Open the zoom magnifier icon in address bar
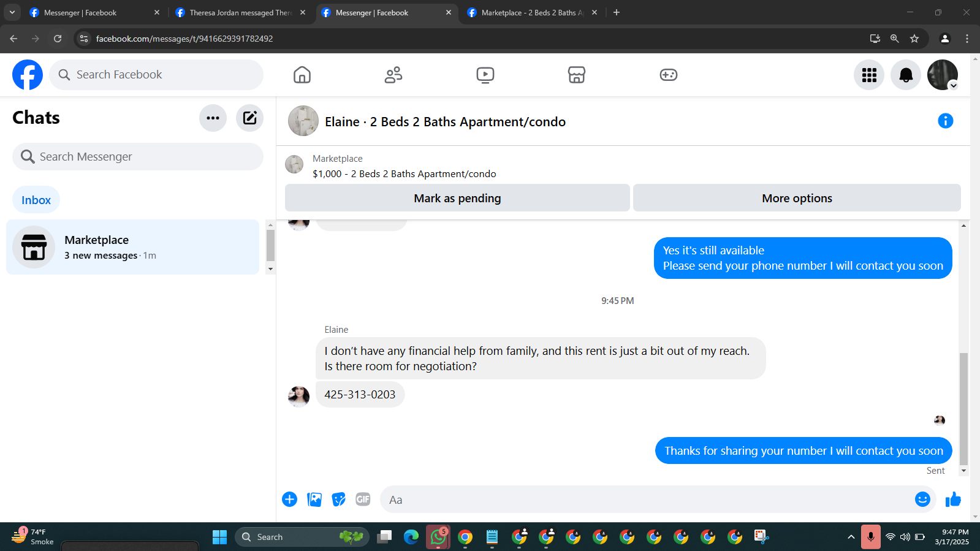980x551 pixels. pos(895,39)
